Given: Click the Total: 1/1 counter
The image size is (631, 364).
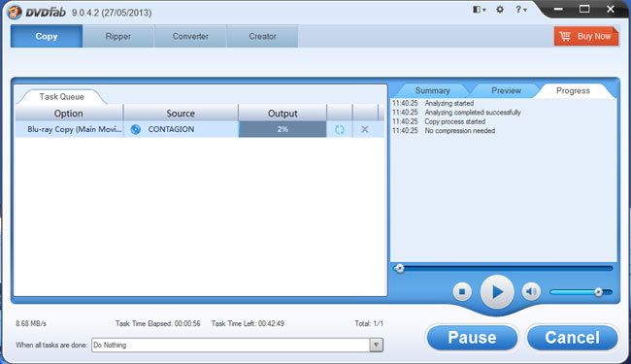Looking at the screenshot, I should pyautogui.click(x=369, y=323).
